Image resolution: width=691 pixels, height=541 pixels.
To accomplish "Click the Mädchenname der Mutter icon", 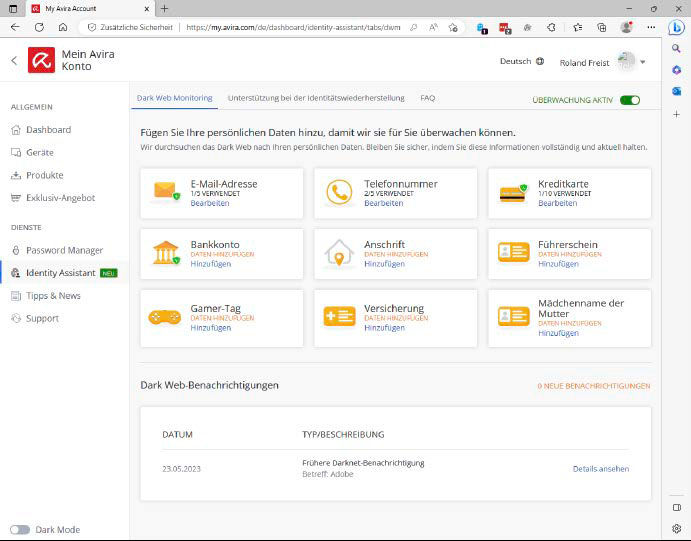I will (513, 316).
